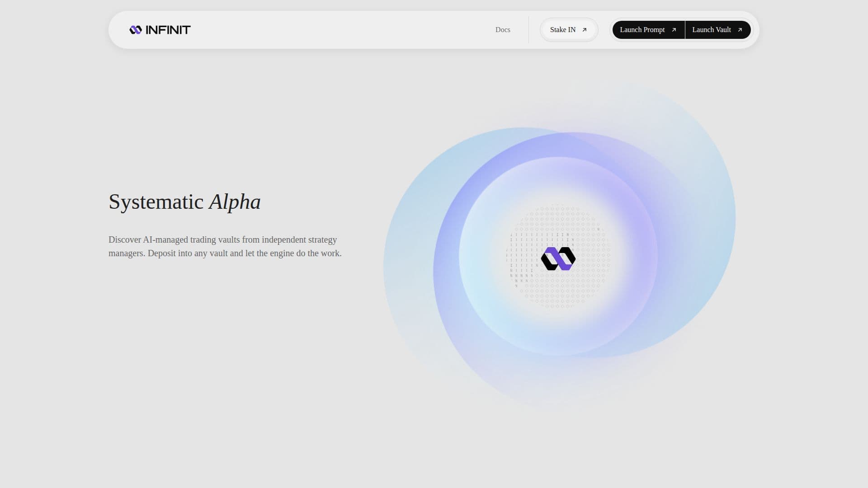
Task: Click the Launch Prompt button
Action: [x=648, y=30]
